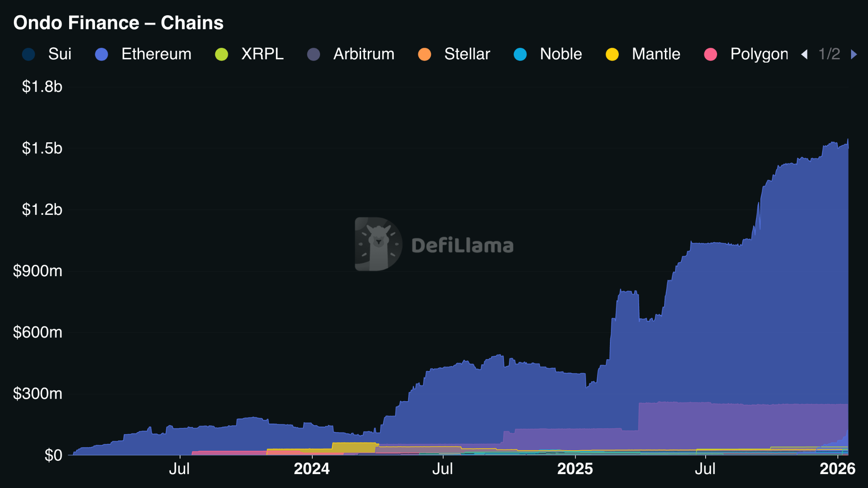This screenshot has height=488, width=868.
Task: Click the legend page indicator 1/2
Action: pos(829,54)
